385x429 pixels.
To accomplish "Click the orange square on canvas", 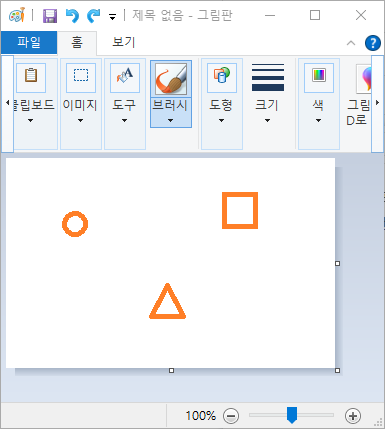I will [240, 210].
